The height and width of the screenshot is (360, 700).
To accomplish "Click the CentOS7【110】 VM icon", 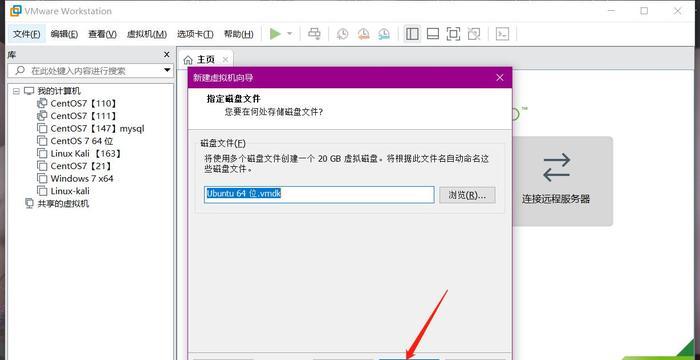I will (x=42, y=103).
